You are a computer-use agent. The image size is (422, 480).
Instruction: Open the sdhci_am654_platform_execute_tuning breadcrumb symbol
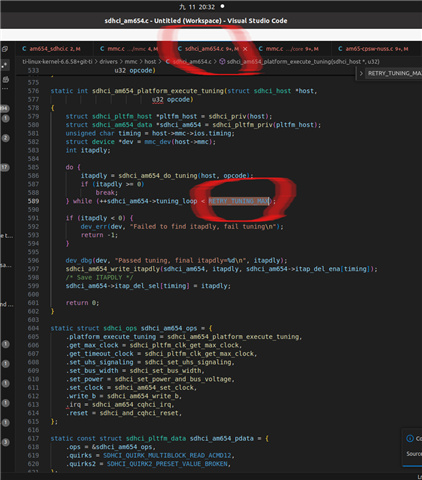pyautogui.click(x=303, y=62)
